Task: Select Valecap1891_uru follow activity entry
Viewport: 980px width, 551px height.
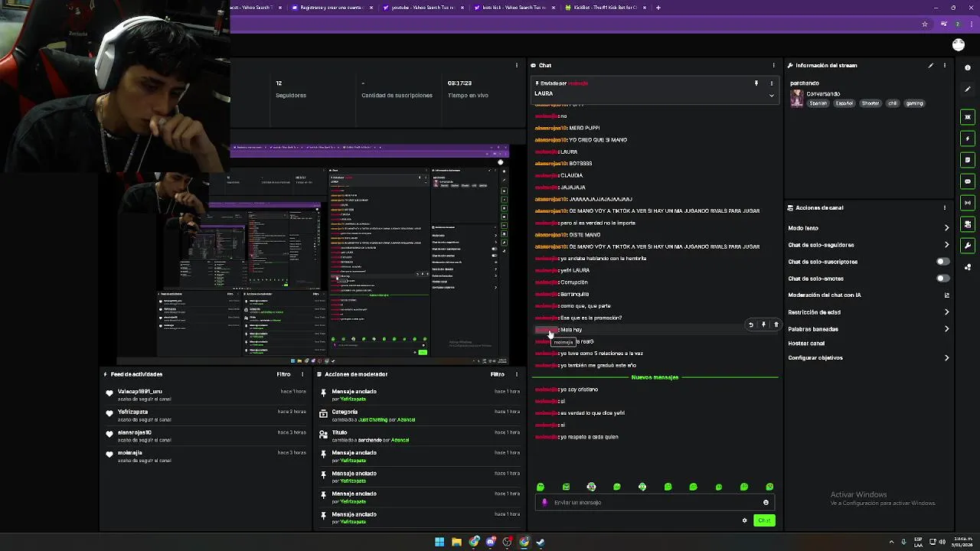Action: (x=207, y=395)
